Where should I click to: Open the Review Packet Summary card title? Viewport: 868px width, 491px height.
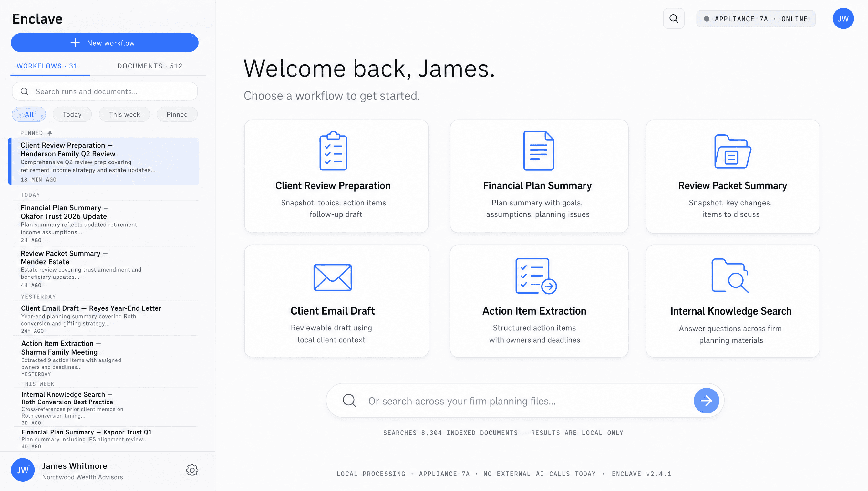(x=732, y=185)
